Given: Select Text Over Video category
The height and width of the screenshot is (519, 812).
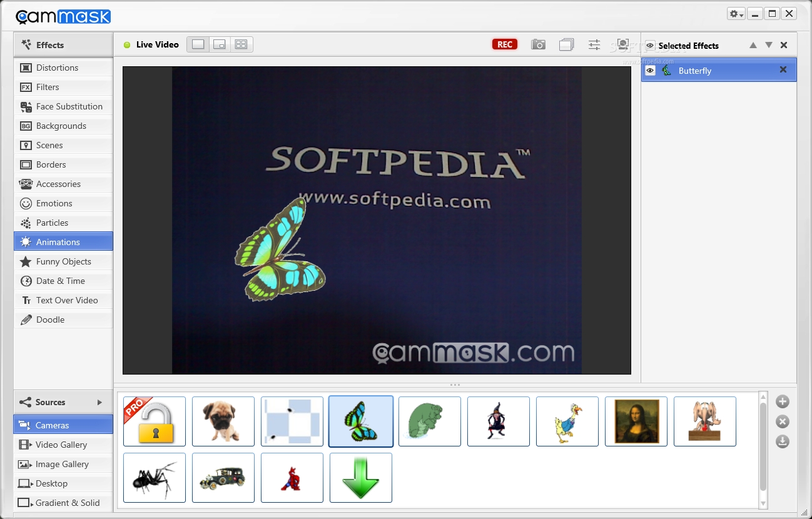Looking at the screenshot, I should coord(63,300).
